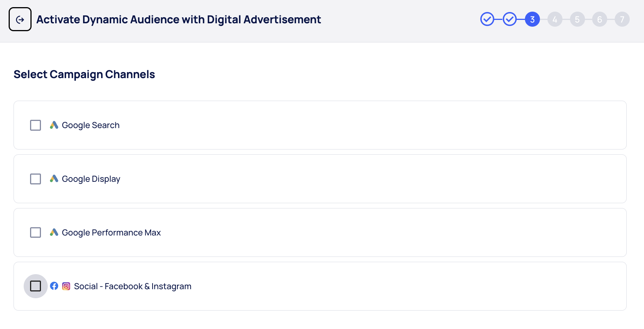Go back to completed step one
644x329 pixels.
(x=487, y=19)
